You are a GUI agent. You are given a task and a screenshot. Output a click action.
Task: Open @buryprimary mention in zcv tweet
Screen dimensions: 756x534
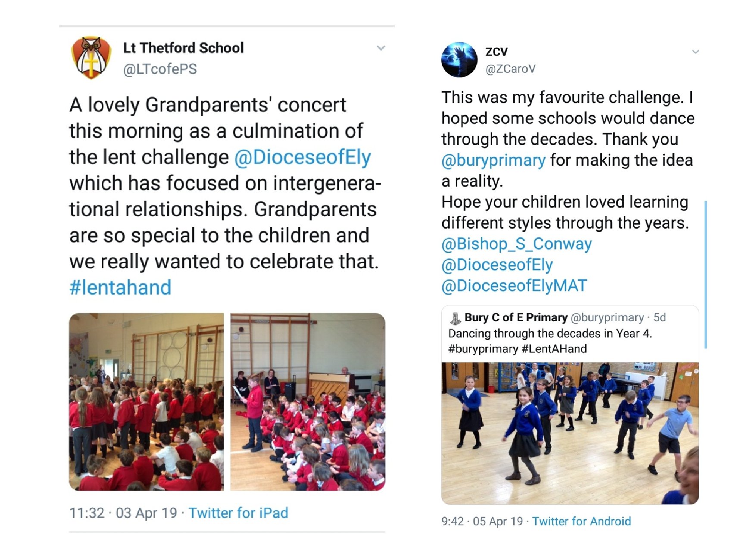click(494, 160)
